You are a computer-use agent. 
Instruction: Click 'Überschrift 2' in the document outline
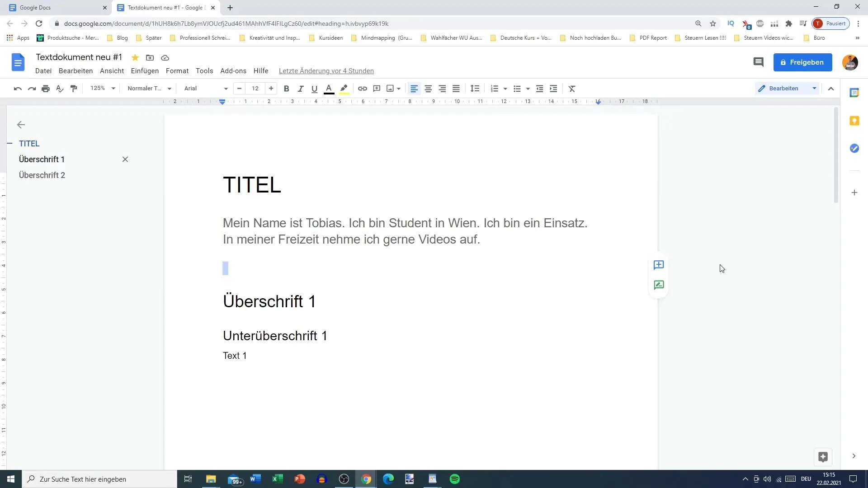pos(42,174)
